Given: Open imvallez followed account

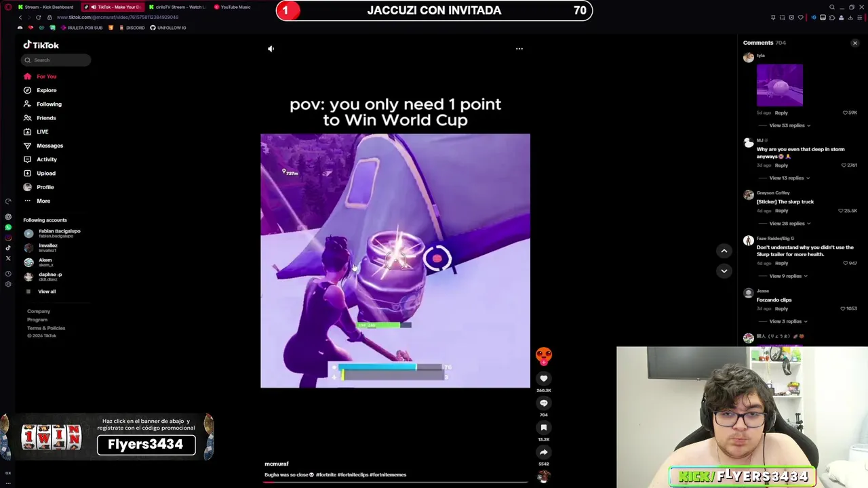Looking at the screenshot, I should click(41, 248).
